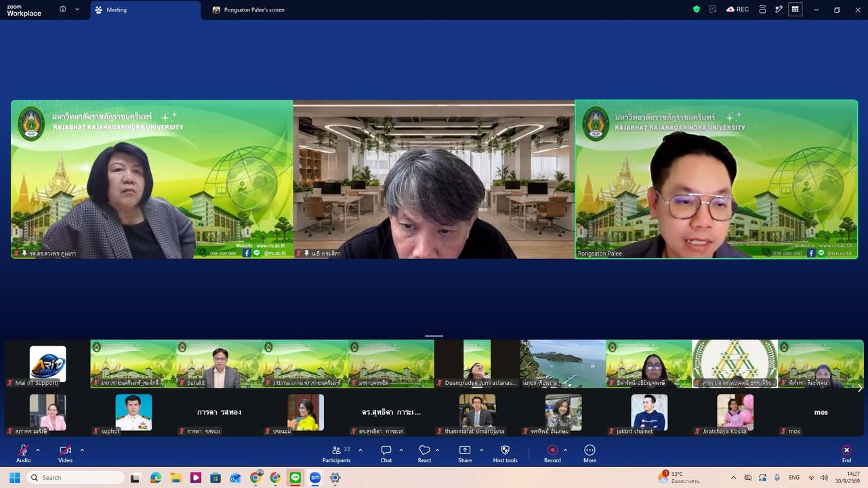
Task: Open the More options menu
Action: [590, 453]
